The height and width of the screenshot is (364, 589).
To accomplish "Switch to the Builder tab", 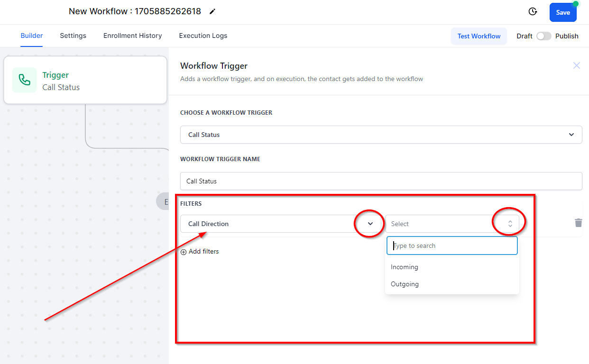I will click(x=32, y=36).
